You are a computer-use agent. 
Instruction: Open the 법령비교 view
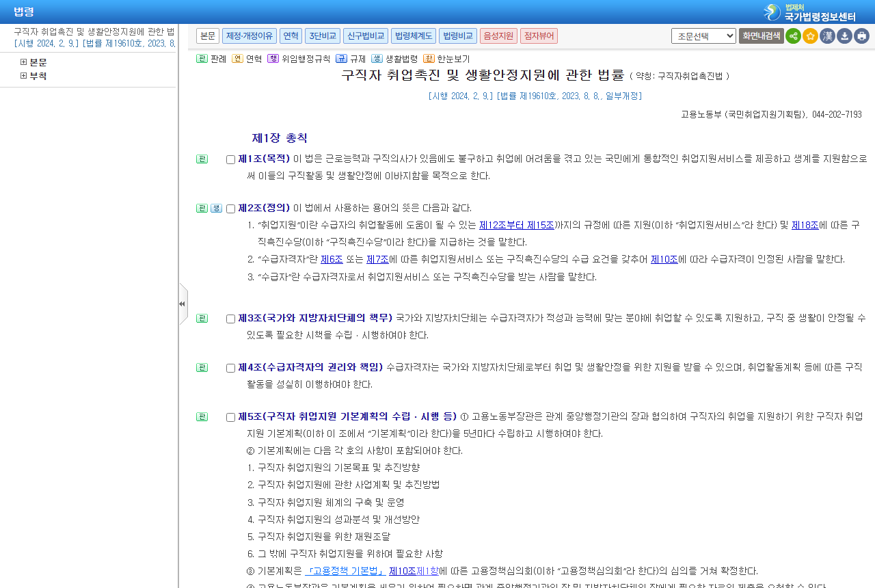pos(458,36)
